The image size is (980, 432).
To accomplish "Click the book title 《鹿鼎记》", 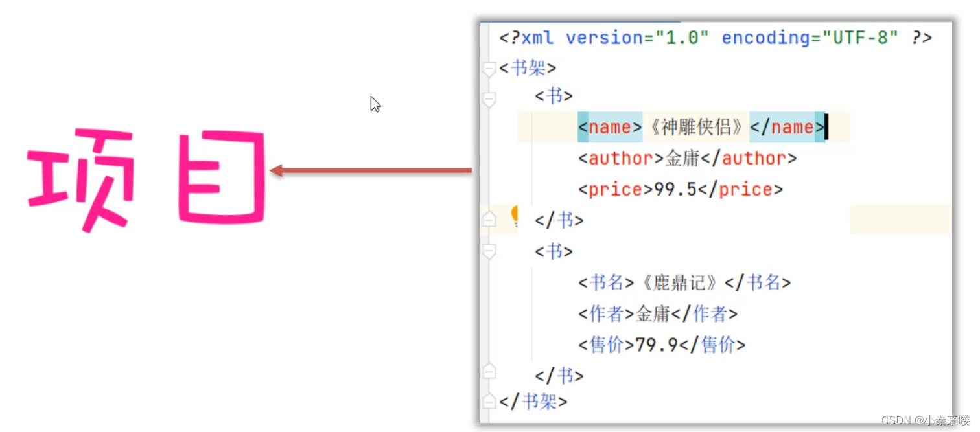I will click(x=679, y=282).
